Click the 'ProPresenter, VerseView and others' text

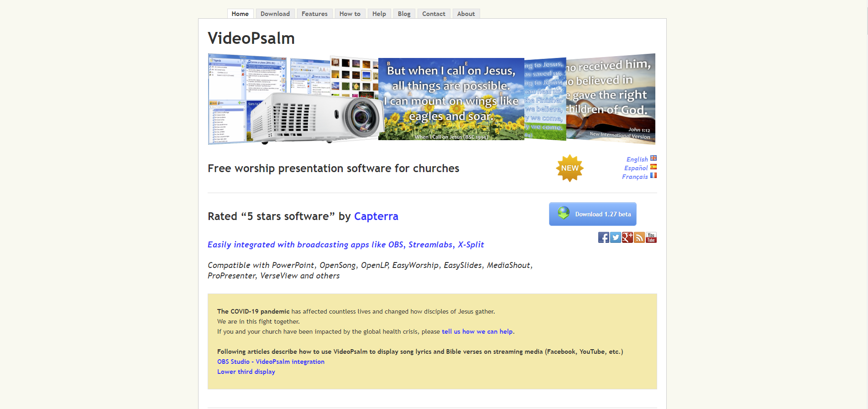click(x=274, y=276)
